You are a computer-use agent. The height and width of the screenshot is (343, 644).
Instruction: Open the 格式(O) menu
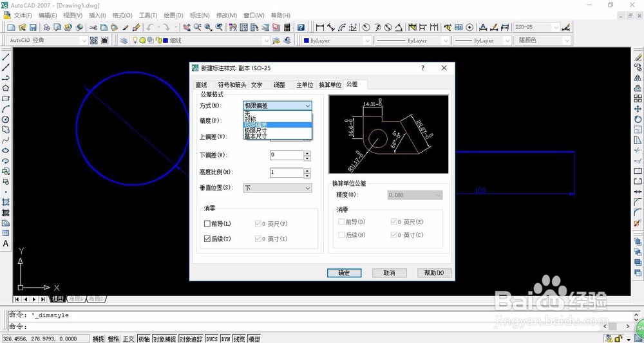[x=122, y=15]
